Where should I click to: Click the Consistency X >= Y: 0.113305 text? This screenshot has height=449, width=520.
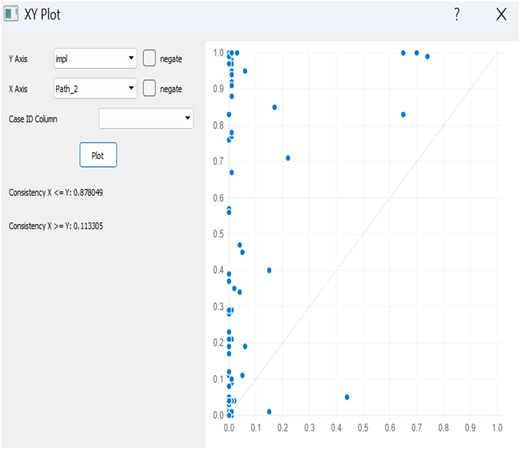pyautogui.click(x=56, y=226)
